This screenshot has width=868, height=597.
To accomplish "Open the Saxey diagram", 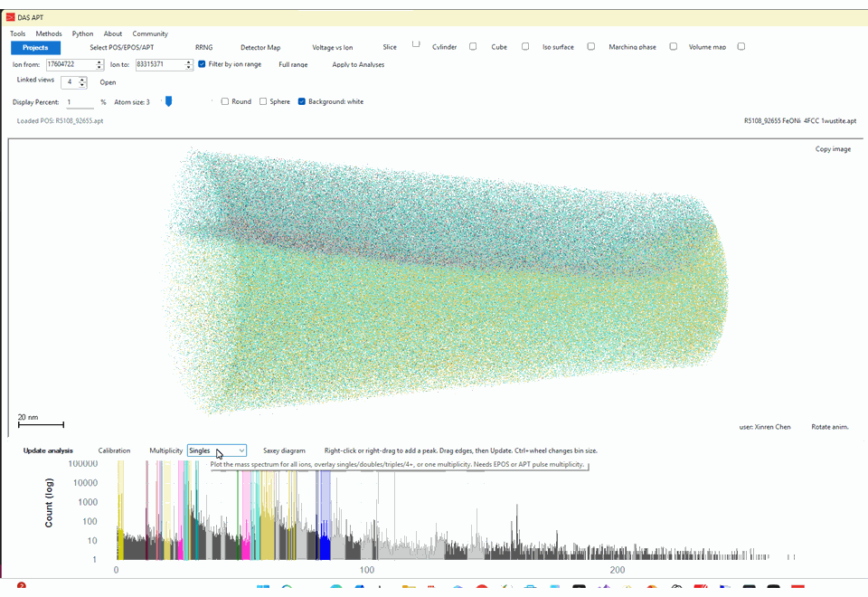I will click(284, 450).
